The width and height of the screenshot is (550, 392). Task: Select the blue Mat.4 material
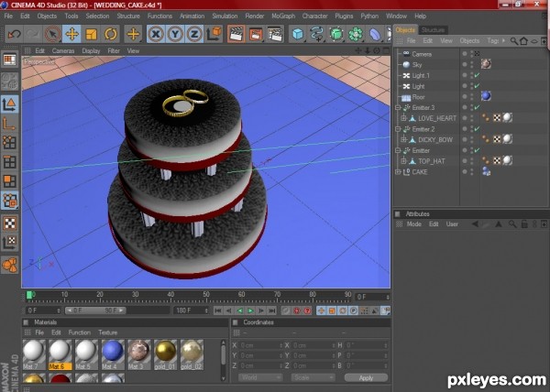[x=113, y=354]
